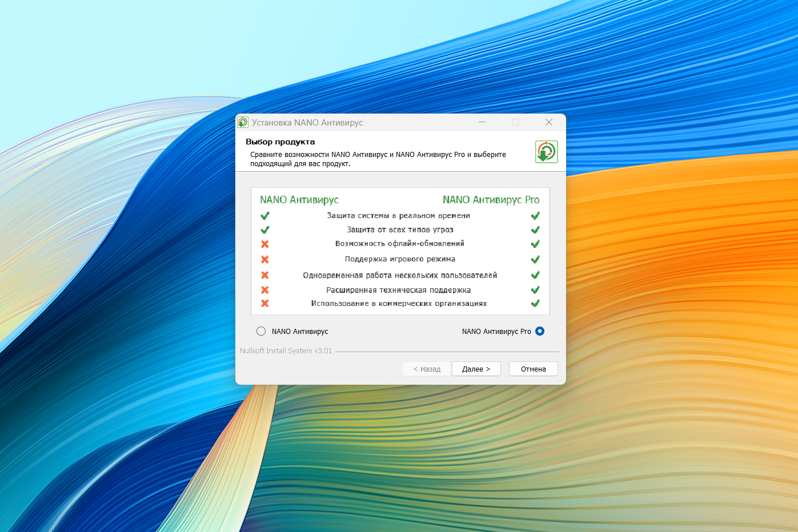The height and width of the screenshot is (532, 798).
Task: Click the green check mark beside "Поддержка игрового режима"
Action: (x=535, y=259)
